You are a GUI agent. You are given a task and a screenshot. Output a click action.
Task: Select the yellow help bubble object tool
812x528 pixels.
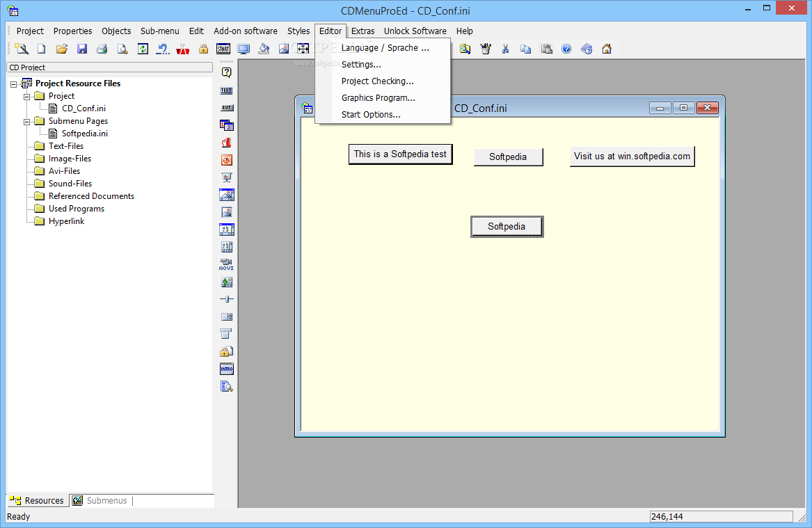click(226, 72)
